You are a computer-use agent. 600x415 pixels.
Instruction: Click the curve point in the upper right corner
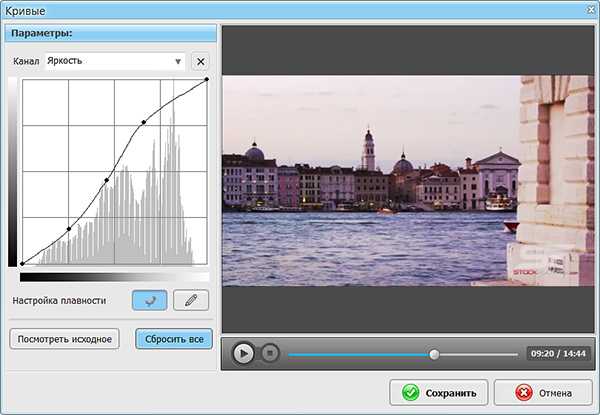pos(207,79)
